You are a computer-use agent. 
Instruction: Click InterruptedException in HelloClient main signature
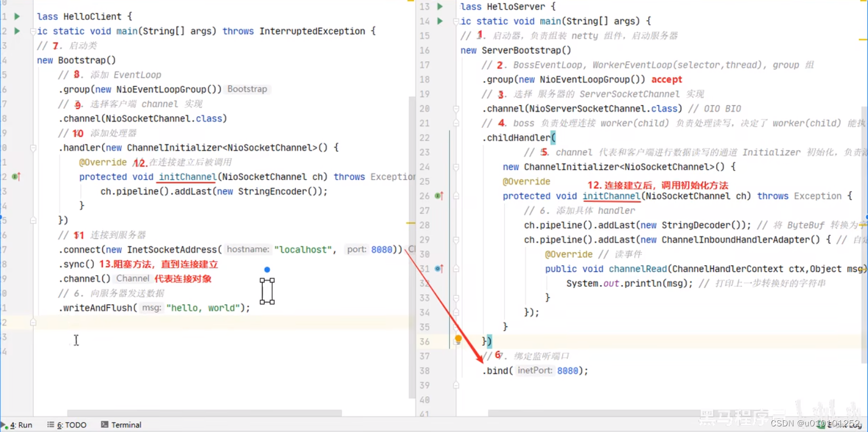point(312,31)
